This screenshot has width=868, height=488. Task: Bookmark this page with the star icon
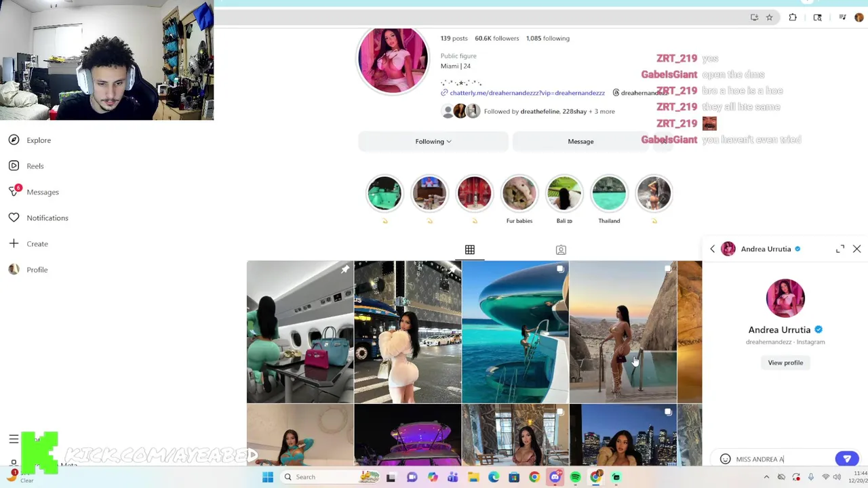point(769,18)
